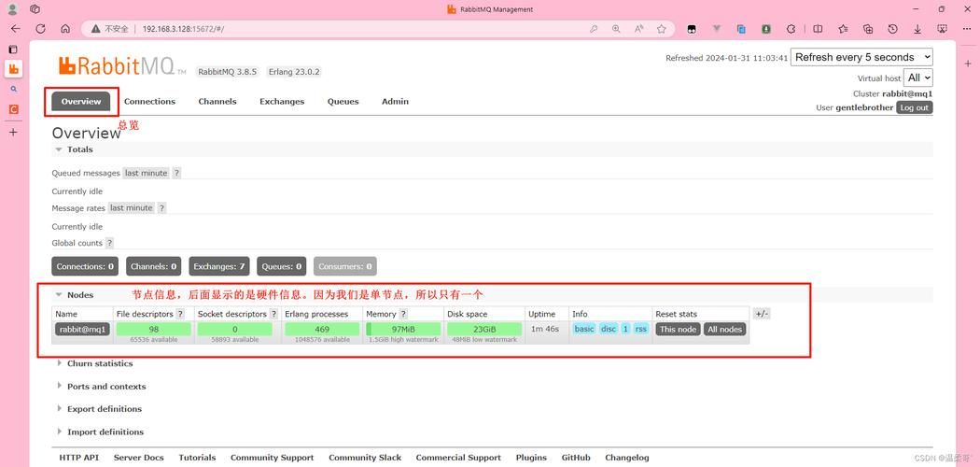Go to browser home page icon
980x467 pixels.
(65, 29)
